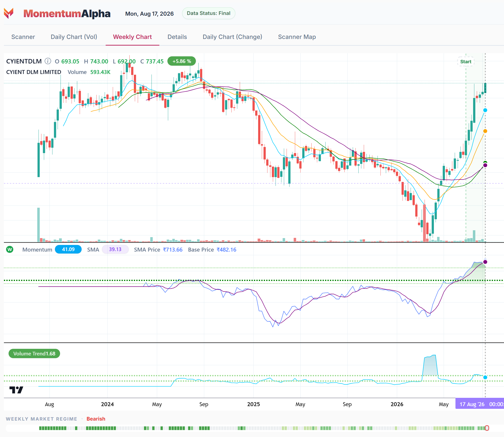Open the Scanner Map tab
Viewport: 504px width, 437px height.
point(297,37)
